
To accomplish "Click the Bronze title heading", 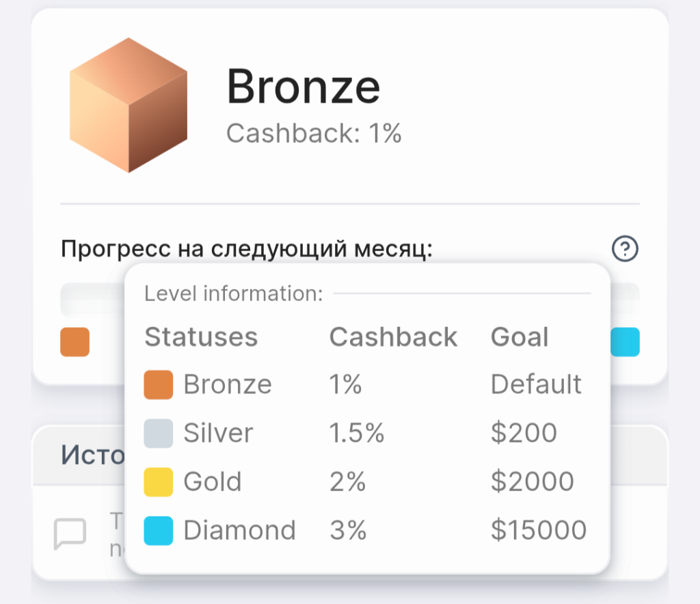I will point(304,86).
